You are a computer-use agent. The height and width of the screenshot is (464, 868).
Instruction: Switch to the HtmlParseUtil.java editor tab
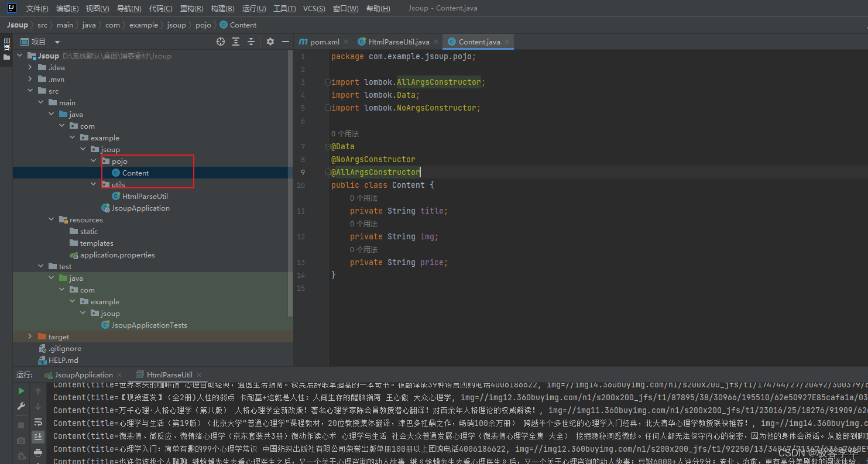(x=399, y=42)
